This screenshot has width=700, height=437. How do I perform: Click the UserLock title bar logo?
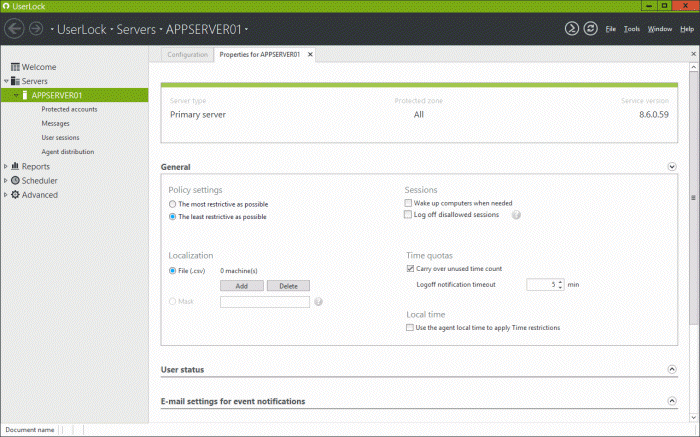coord(6,6)
